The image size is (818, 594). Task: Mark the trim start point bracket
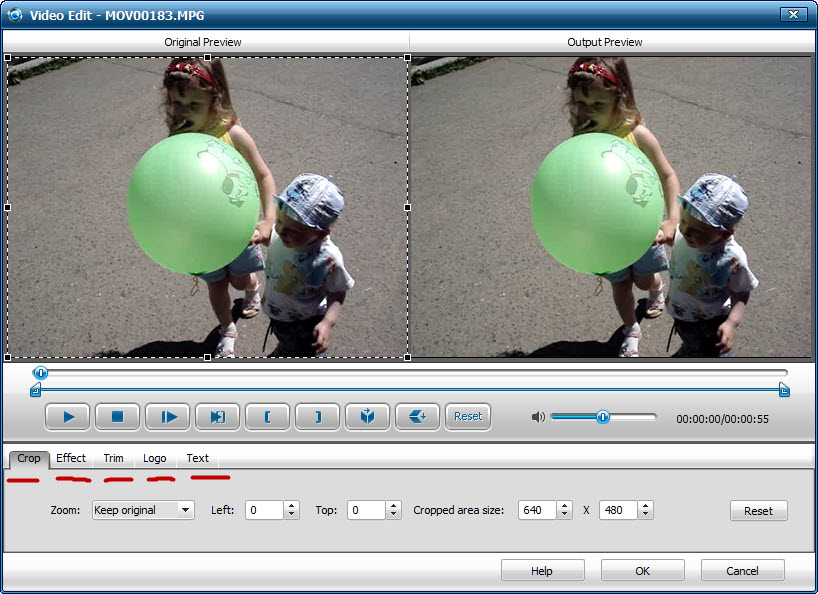click(267, 417)
